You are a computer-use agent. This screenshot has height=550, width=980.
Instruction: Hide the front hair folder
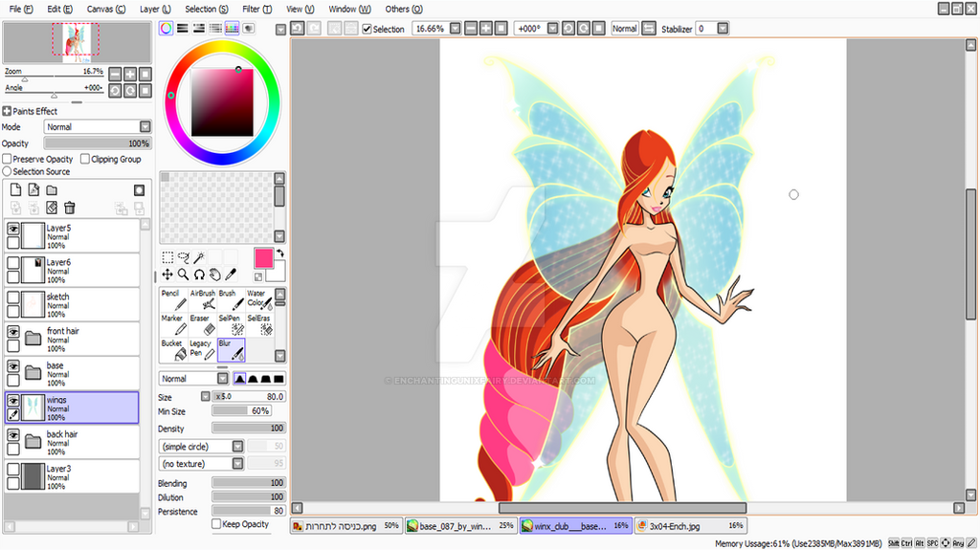tap(13, 332)
